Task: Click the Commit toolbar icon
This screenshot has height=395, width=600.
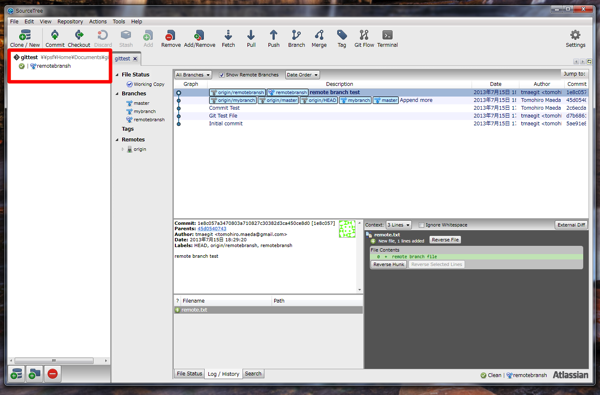Action: pyautogui.click(x=55, y=38)
